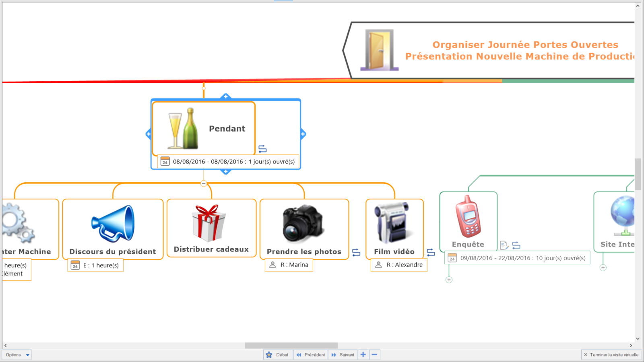Select the gift box icon on Distribuer cadeaux
This screenshot has height=362, width=644.
[x=208, y=223]
